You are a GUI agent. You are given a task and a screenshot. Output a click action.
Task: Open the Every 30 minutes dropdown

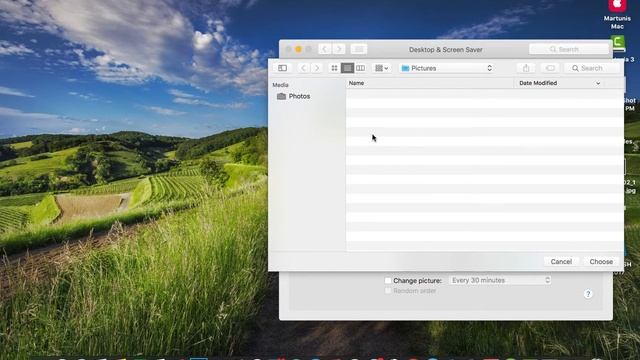(x=500, y=280)
